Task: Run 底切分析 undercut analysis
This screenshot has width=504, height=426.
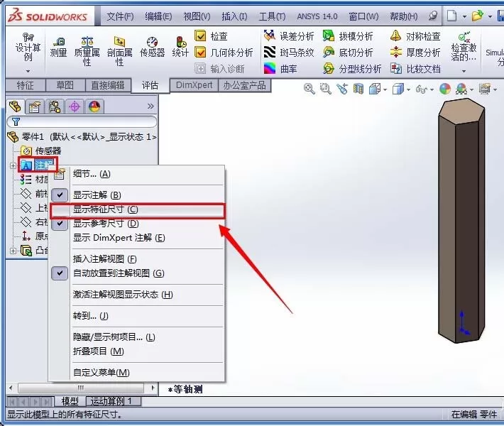Action: click(347, 52)
